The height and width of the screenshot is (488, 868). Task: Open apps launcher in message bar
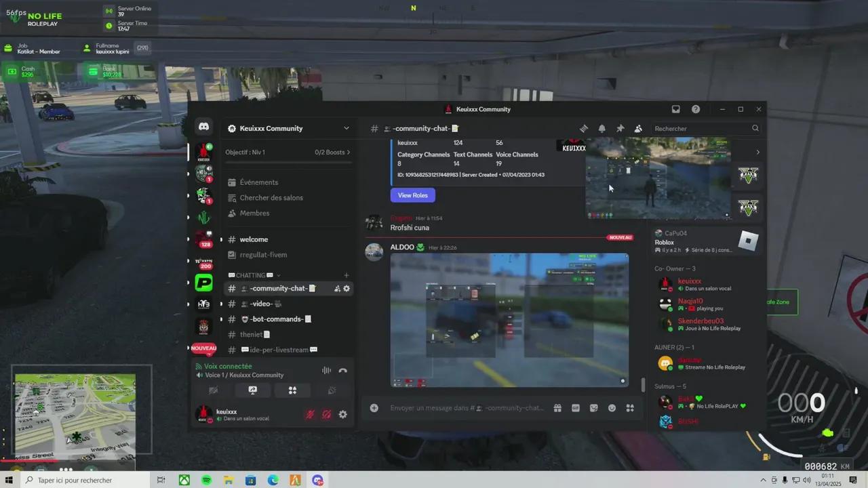(630, 408)
